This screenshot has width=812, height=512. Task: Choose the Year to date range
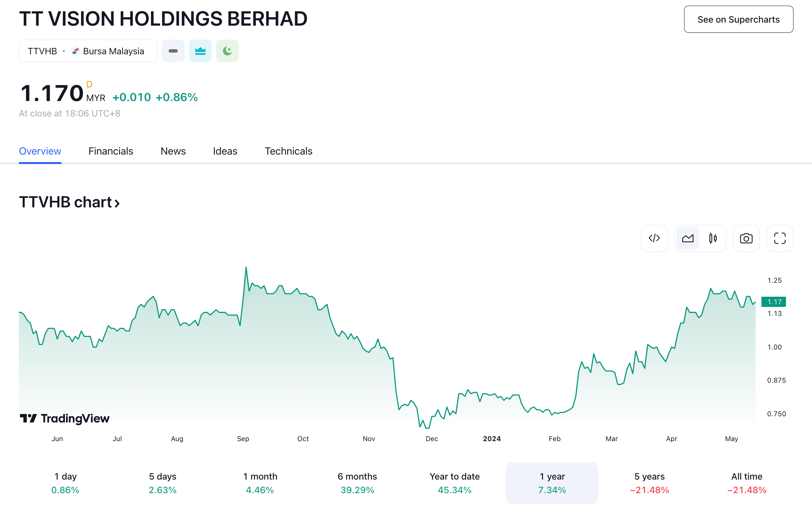(455, 483)
